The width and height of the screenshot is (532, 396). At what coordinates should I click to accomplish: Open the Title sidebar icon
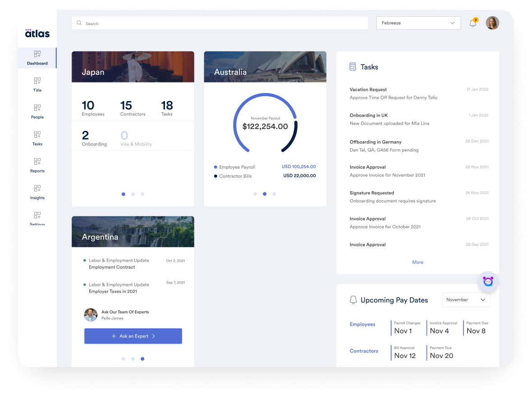click(37, 81)
